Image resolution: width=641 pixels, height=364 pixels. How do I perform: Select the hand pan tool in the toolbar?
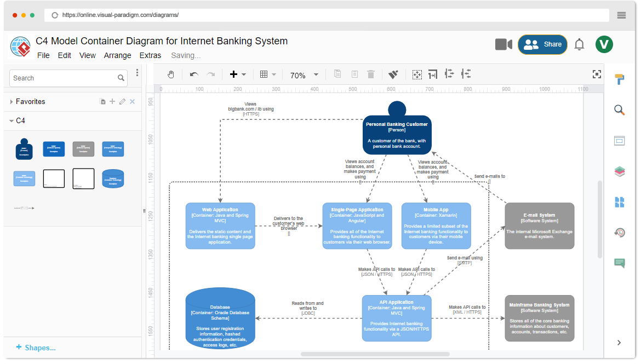(x=171, y=74)
